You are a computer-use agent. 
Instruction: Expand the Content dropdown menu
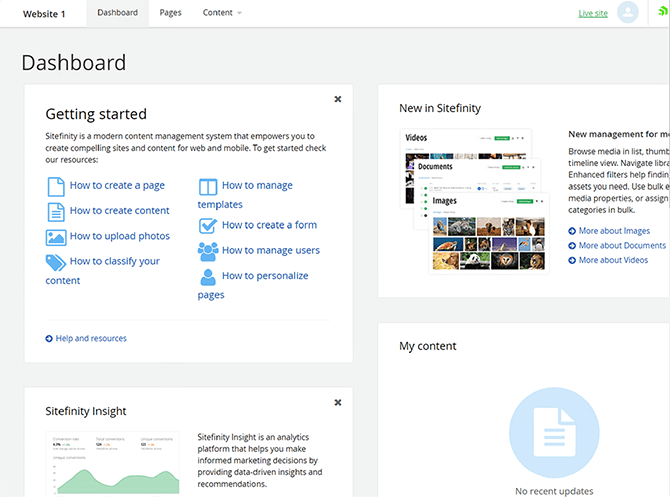pyautogui.click(x=222, y=13)
